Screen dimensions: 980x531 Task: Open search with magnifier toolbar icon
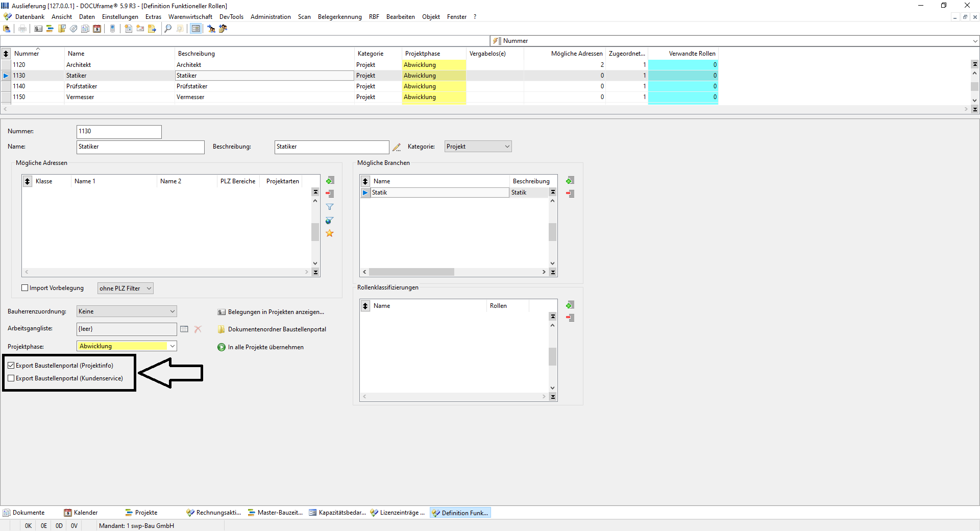coord(168,29)
